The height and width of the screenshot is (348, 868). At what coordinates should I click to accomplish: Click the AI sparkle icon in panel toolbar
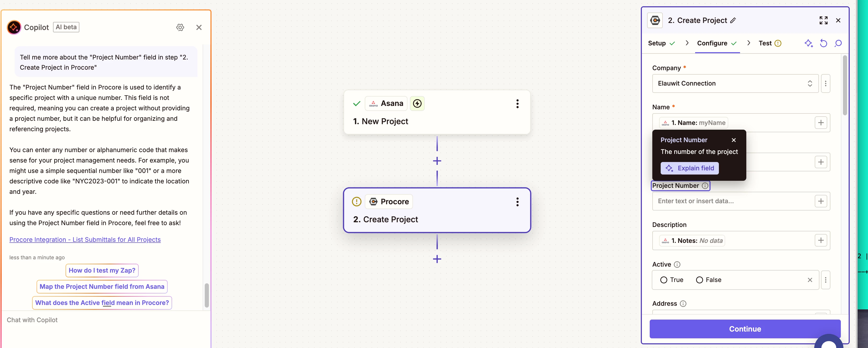(x=808, y=43)
